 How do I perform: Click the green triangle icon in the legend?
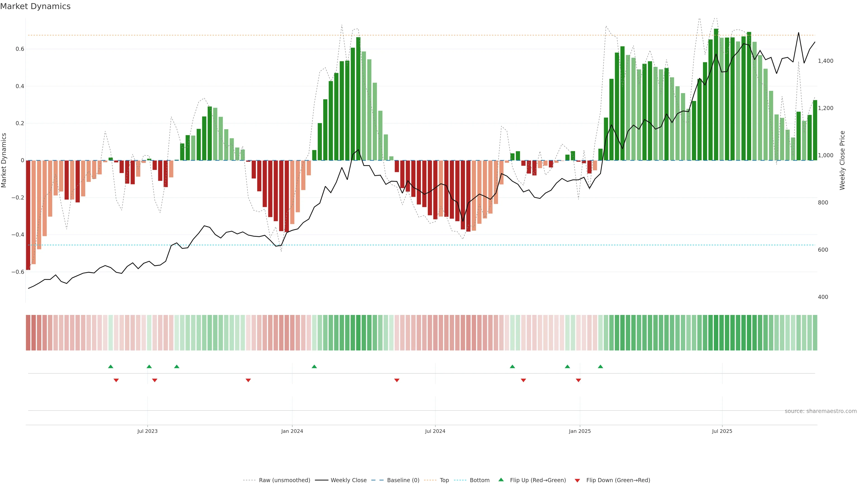[501, 480]
